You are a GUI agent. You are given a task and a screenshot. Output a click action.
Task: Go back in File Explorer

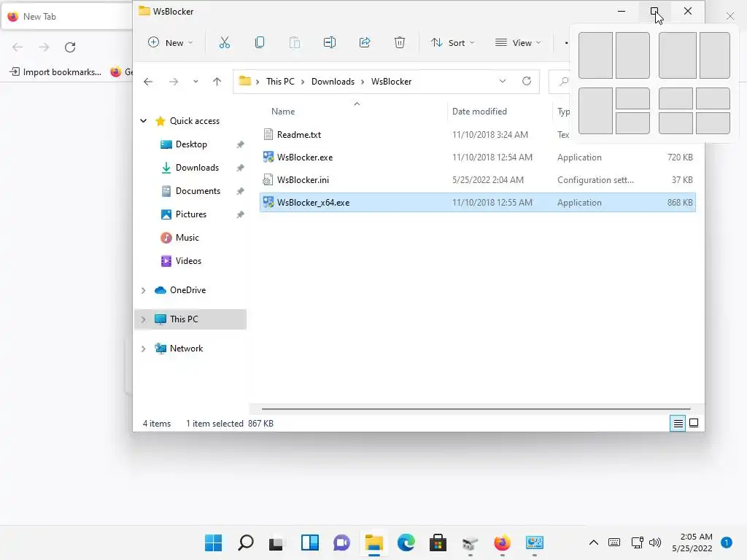tap(148, 82)
